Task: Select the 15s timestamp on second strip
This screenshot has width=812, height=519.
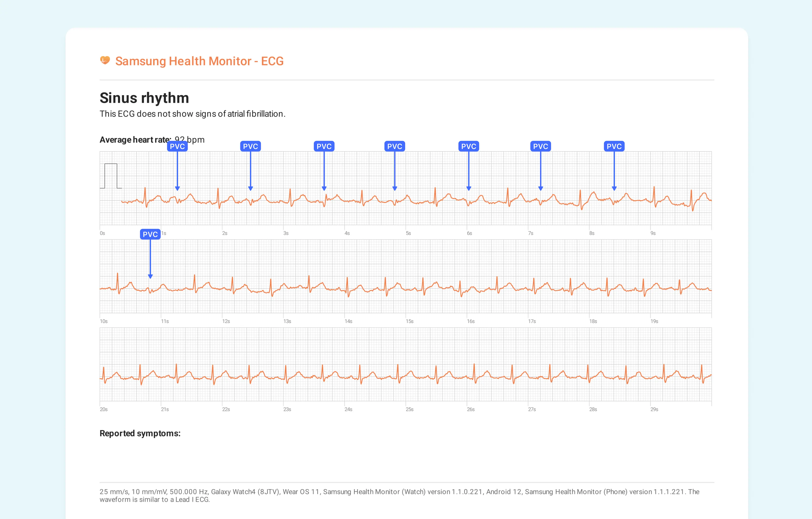Action: (x=410, y=321)
